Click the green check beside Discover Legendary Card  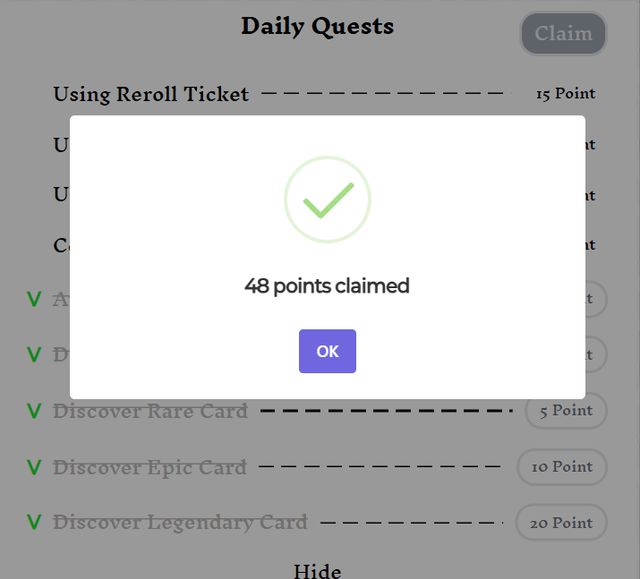point(34,523)
